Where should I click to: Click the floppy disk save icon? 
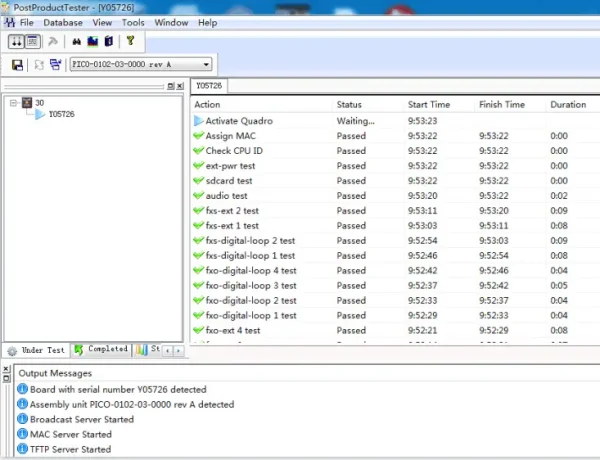coord(17,65)
